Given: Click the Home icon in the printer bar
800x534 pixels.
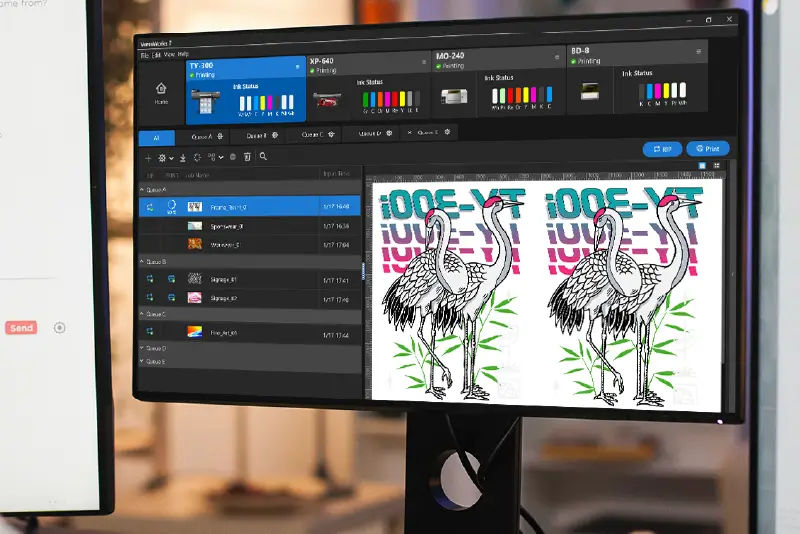Looking at the screenshot, I should click(x=160, y=90).
